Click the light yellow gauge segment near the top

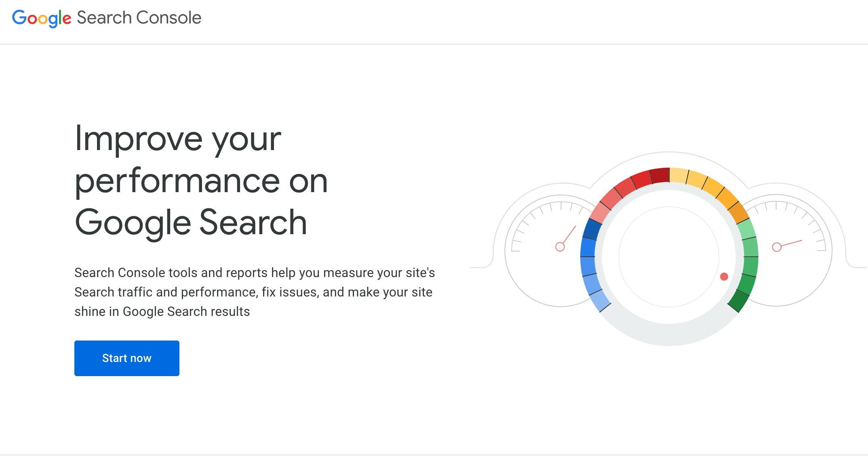coord(678,176)
